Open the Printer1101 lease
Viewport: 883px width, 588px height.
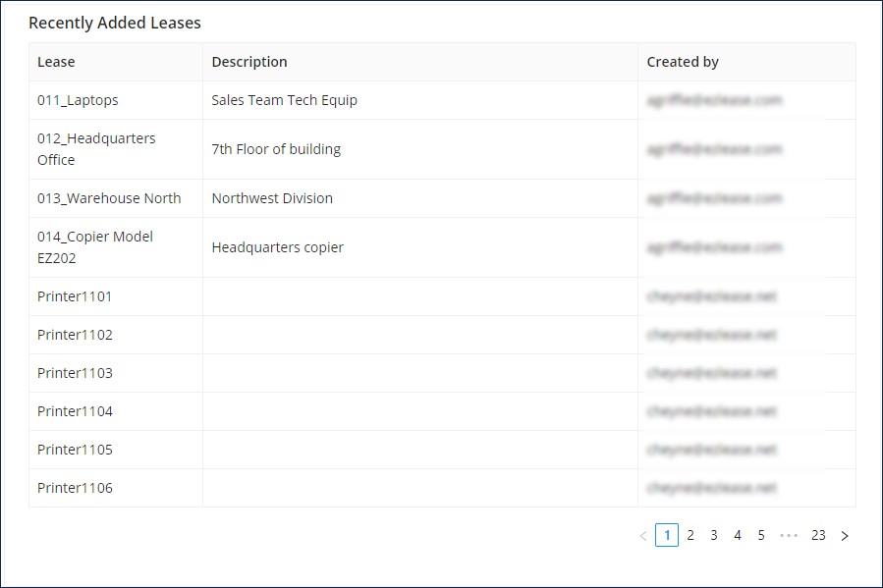(75, 296)
